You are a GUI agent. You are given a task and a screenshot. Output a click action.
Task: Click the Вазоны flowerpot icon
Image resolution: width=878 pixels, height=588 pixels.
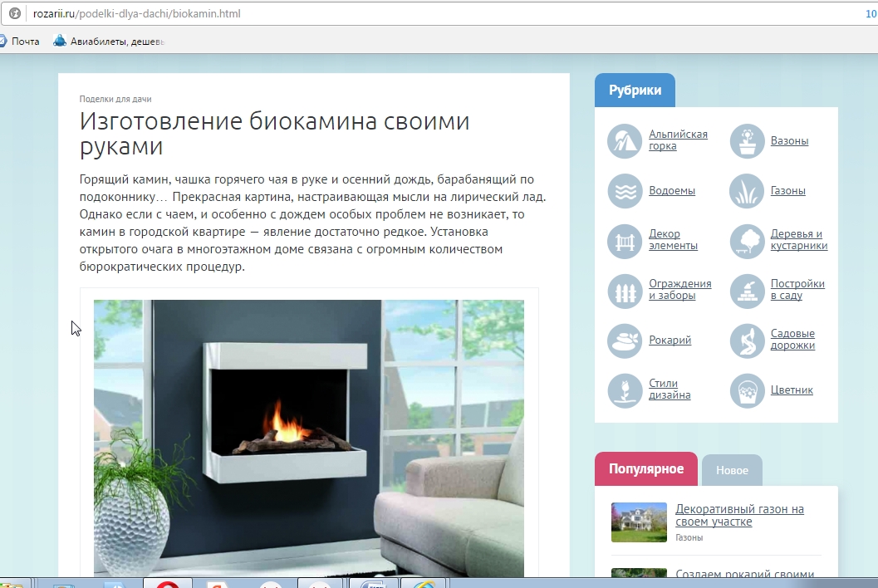pyautogui.click(x=747, y=140)
